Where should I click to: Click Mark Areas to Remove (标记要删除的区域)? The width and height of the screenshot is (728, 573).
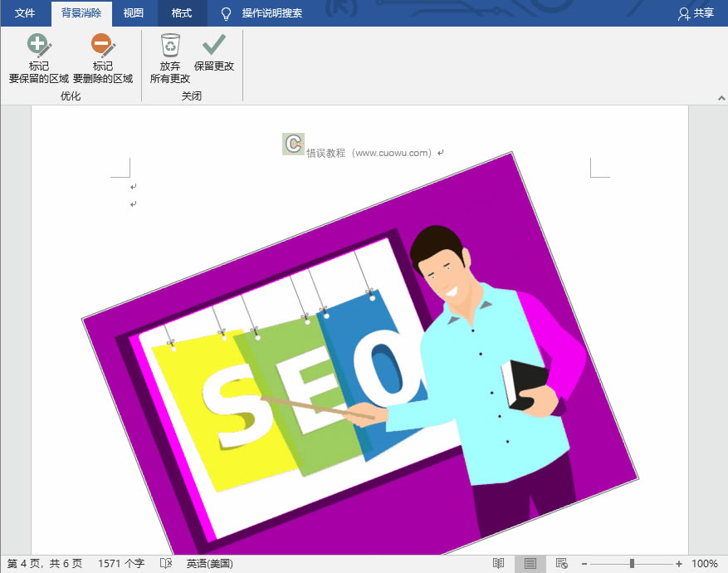point(103,58)
